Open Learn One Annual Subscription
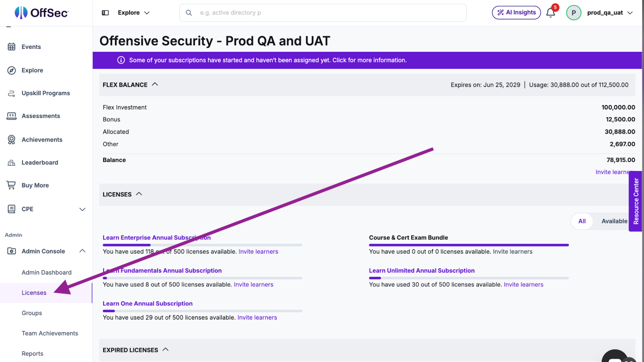 tap(147, 304)
